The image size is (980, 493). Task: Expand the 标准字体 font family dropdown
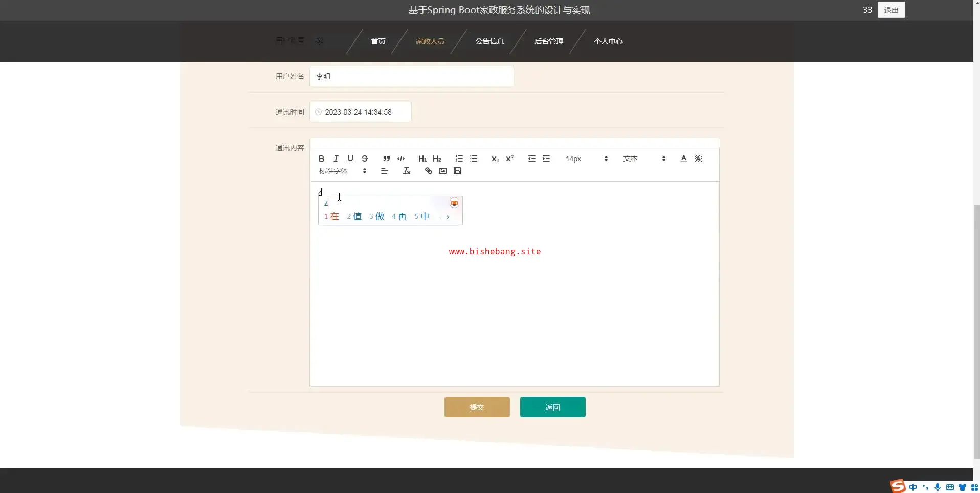[x=343, y=171]
